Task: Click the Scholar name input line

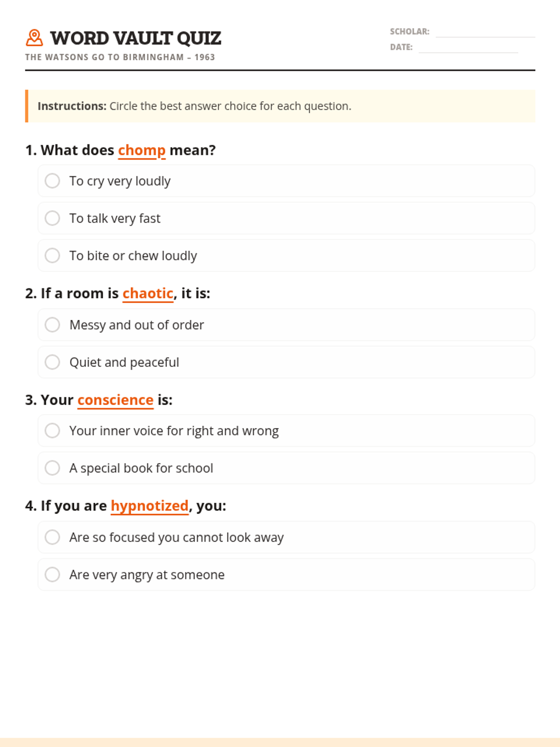Action: click(485, 32)
